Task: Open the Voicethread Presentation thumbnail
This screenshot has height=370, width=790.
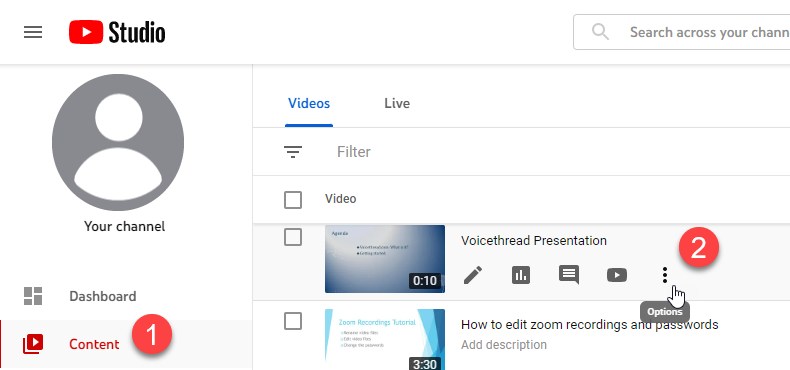Action: tap(385, 259)
